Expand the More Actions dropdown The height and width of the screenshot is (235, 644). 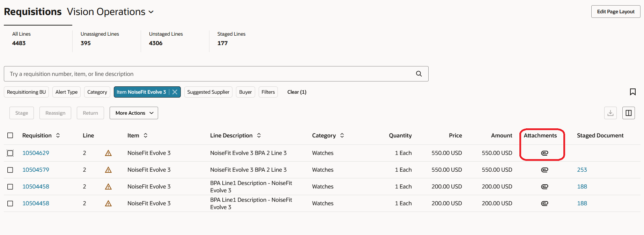tap(134, 113)
